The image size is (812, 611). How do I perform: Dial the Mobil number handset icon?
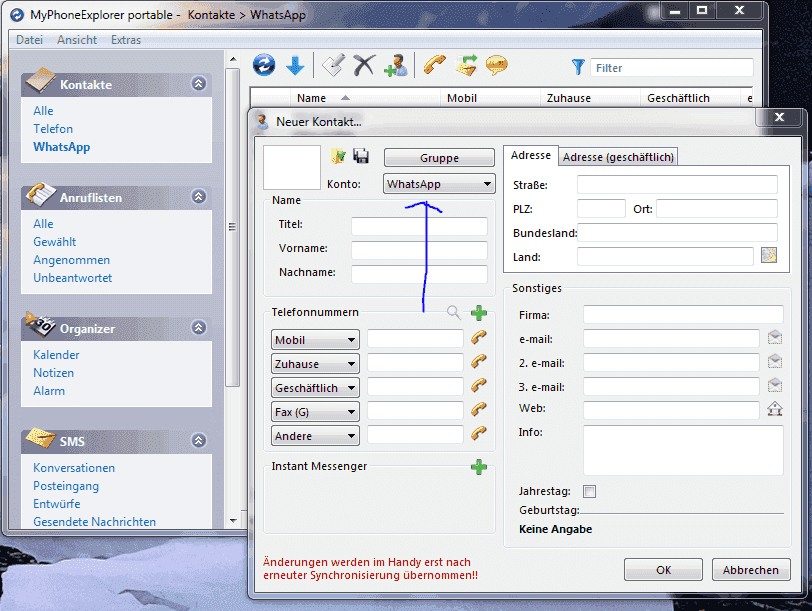click(x=479, y=338)
